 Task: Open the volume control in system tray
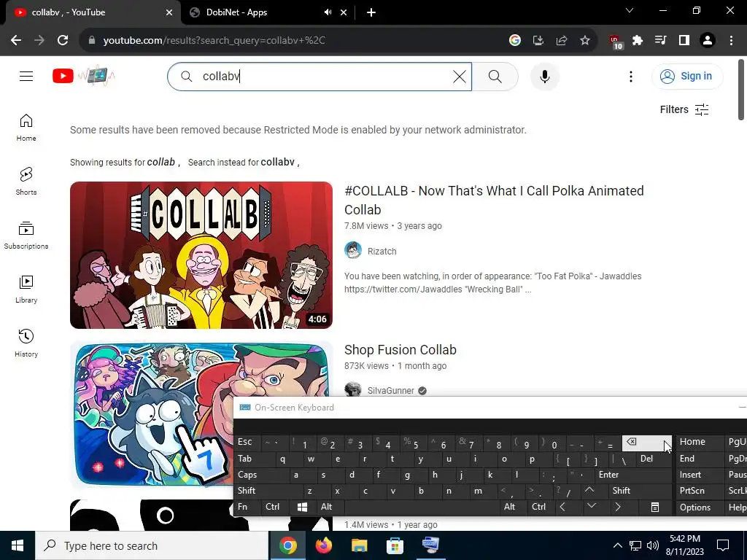point(653,545)
